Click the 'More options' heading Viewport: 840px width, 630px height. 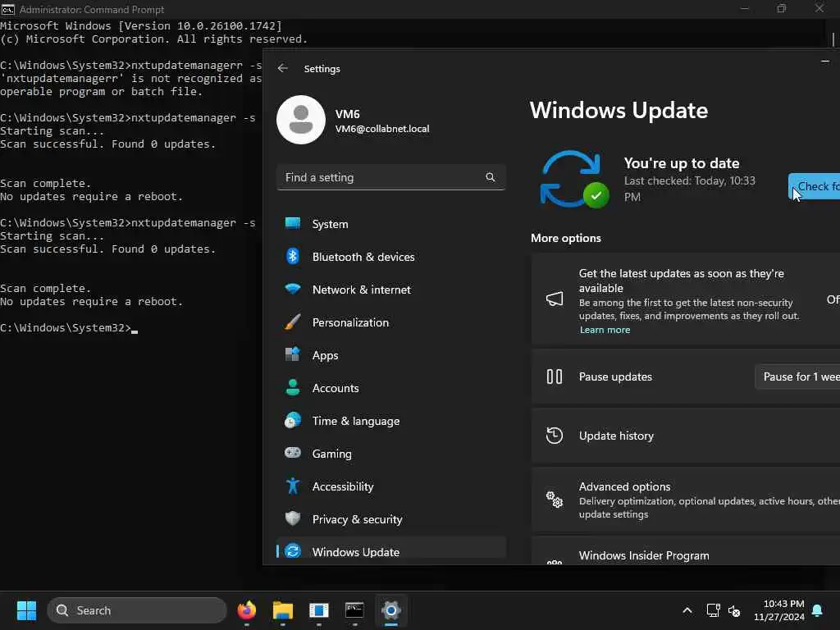[x=566, y=238]
